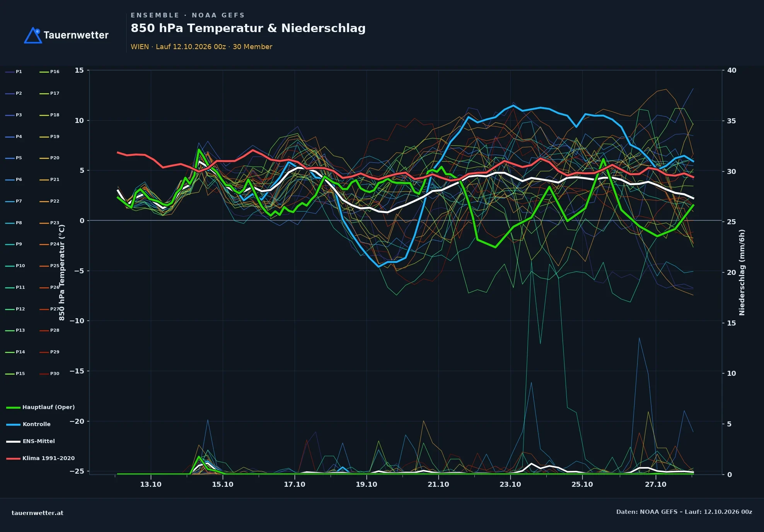Click the 21.10 date axis label

click(x=438, y=484)
